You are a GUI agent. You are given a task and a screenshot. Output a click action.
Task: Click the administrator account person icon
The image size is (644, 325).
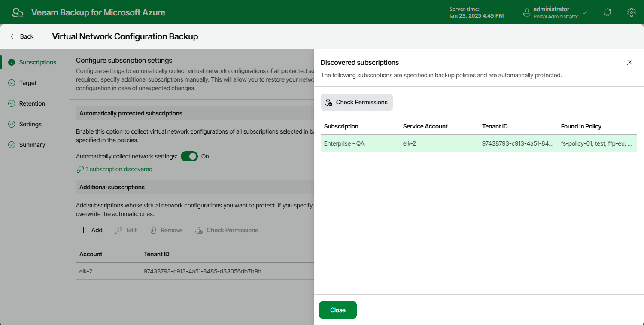coord(526,12)
